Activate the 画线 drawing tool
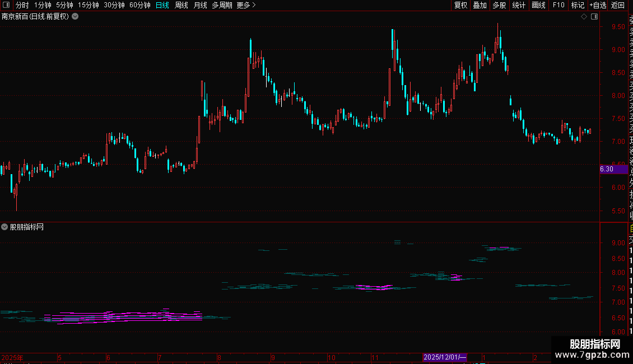The height and width of the screenshot is (364, 633). coord(538,5)
